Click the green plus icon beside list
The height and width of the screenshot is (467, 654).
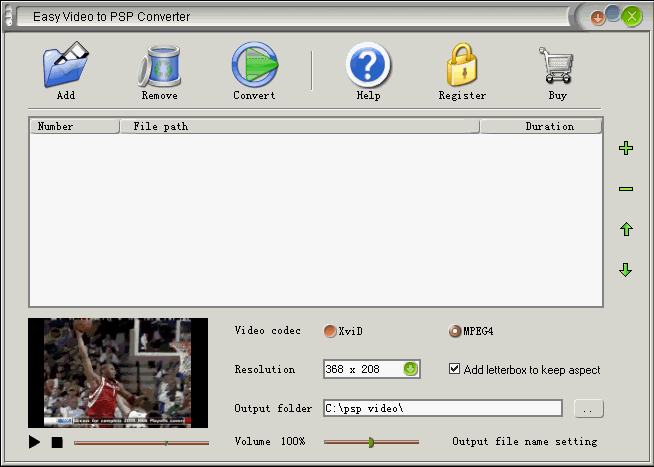coord(626,148)
